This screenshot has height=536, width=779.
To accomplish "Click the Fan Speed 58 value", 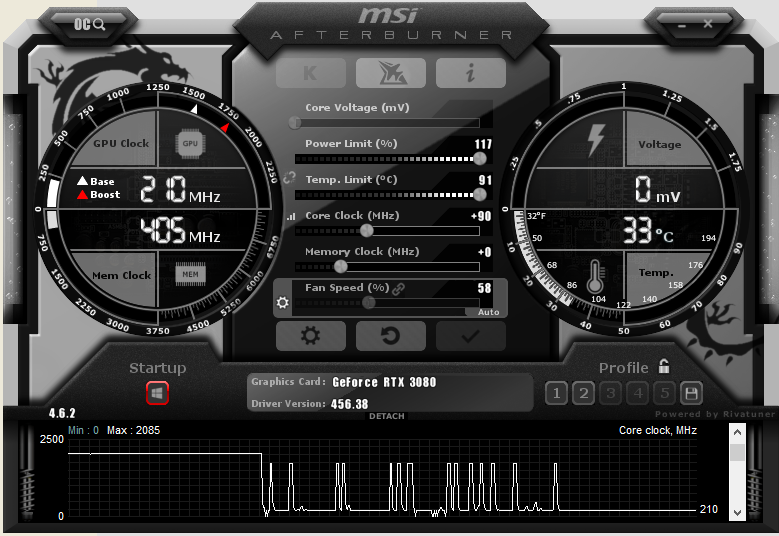I will pyautogui.click(x=484, y=288).
